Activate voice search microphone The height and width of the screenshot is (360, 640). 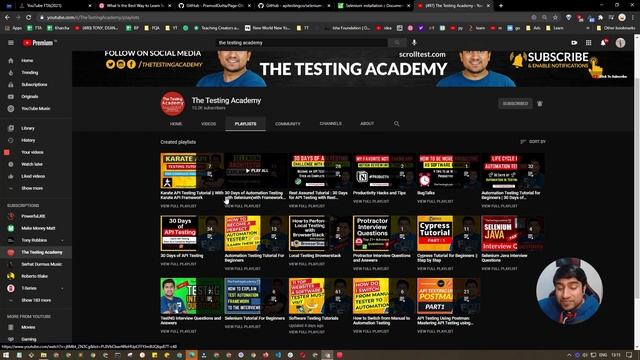(414, 42)
